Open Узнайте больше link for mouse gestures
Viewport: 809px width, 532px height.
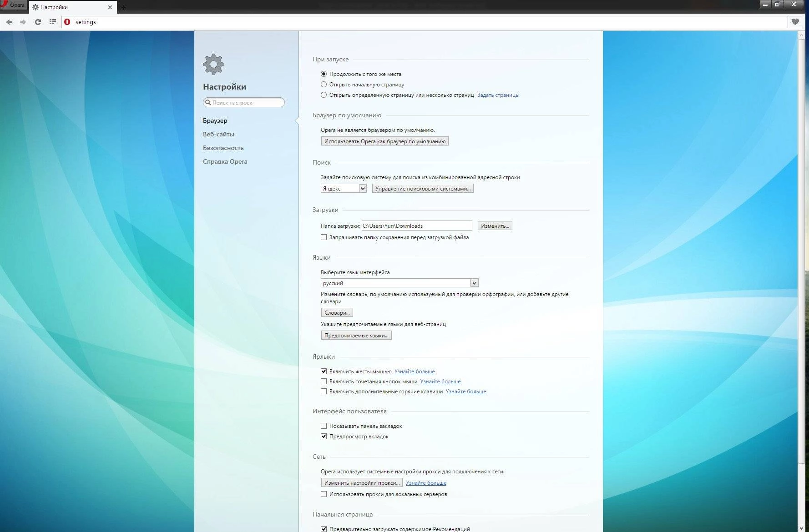pos(415,371)
